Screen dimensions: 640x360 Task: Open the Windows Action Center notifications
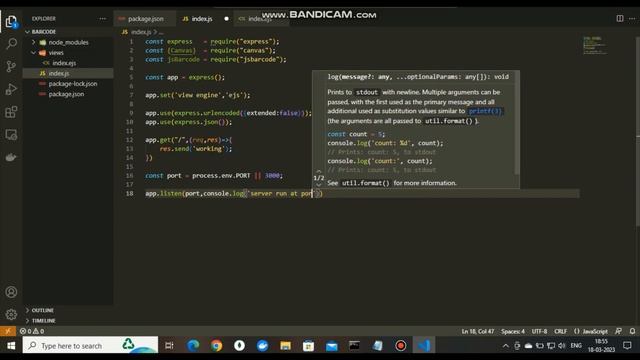(627, 346)
